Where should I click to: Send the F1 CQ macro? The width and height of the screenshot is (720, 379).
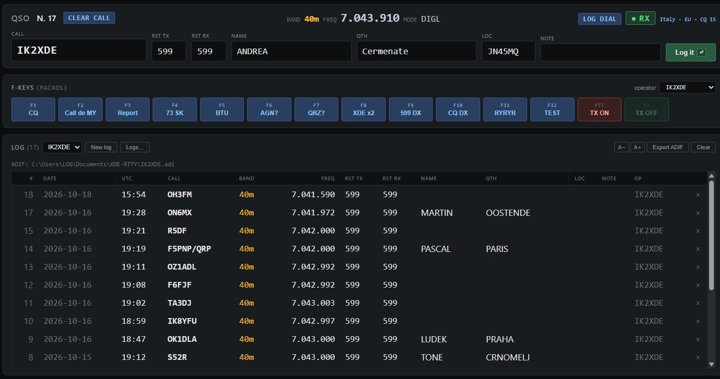[x=33, y=109]
